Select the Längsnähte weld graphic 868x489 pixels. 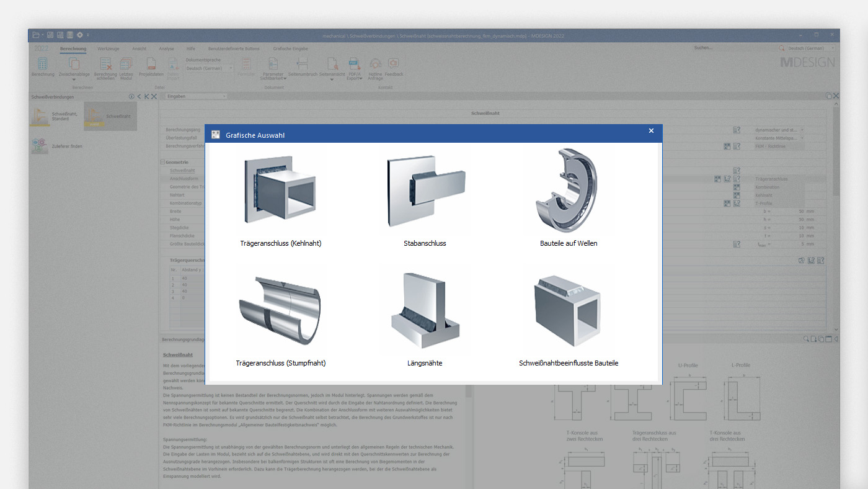(425, 318)
